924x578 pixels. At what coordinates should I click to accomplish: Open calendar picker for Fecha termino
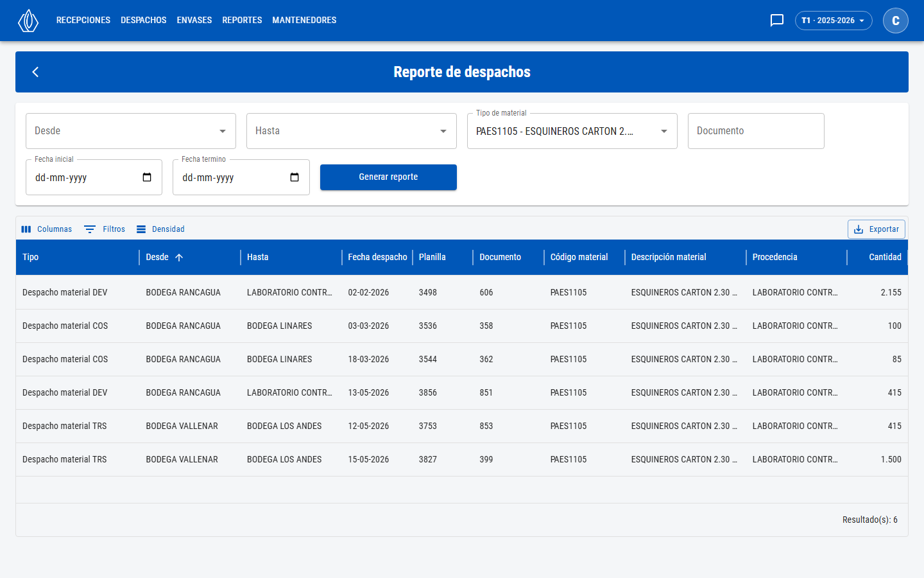pyautogui.click(x=295, y=177)
